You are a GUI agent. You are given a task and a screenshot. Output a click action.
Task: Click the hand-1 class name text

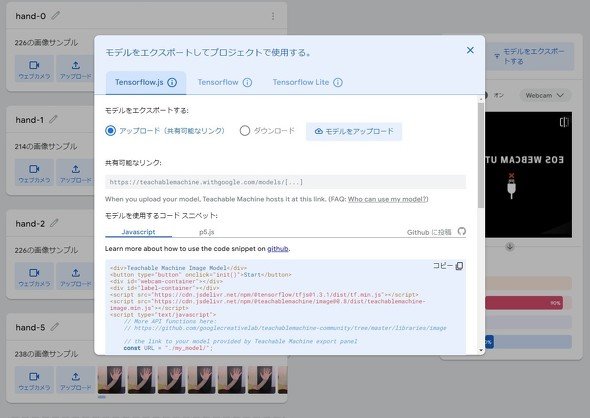(x=29, y=120)
